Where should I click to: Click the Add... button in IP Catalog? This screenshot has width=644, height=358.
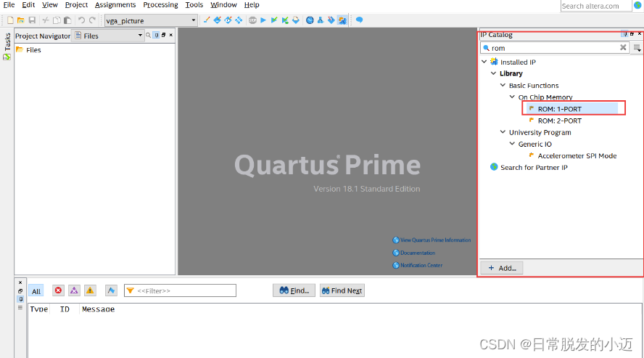pos(501,268)
